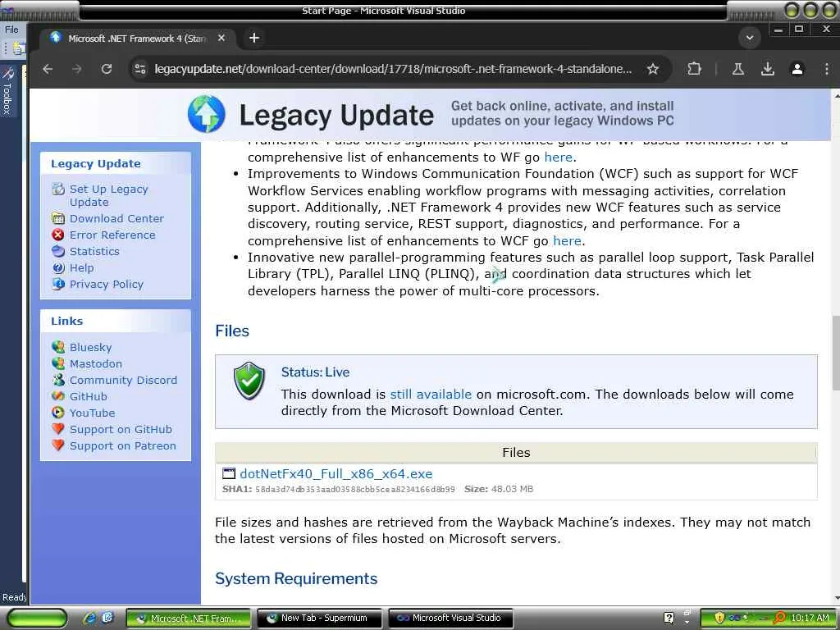Viewport: 840px width, 630px height.
Task: Click the 48.03 MB file size
Action: 512,489
